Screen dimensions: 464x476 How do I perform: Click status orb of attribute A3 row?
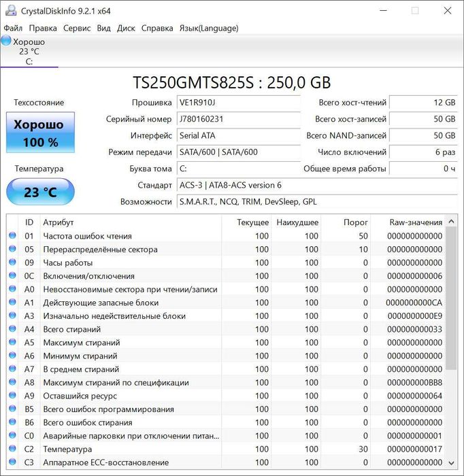[x=12, y=316]
